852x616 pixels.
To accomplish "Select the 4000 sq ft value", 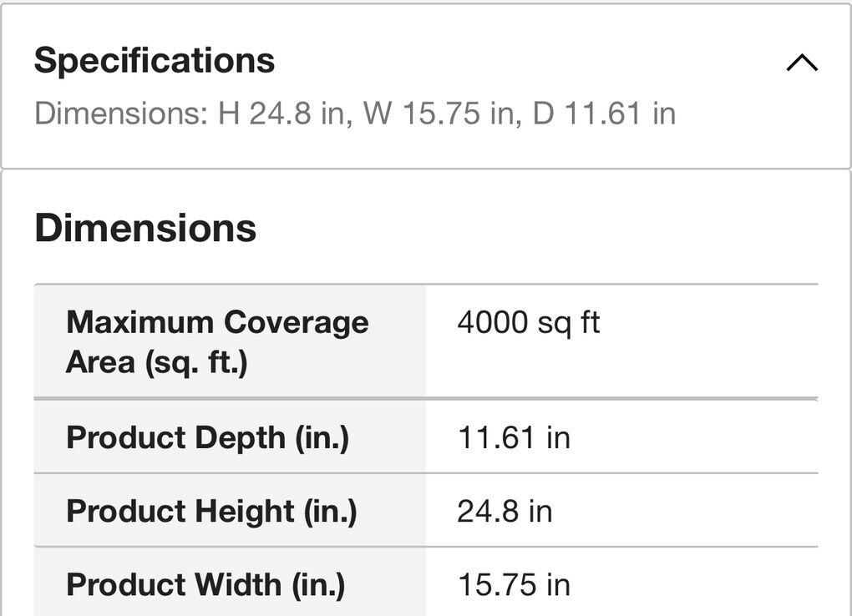I will (528, 322).
